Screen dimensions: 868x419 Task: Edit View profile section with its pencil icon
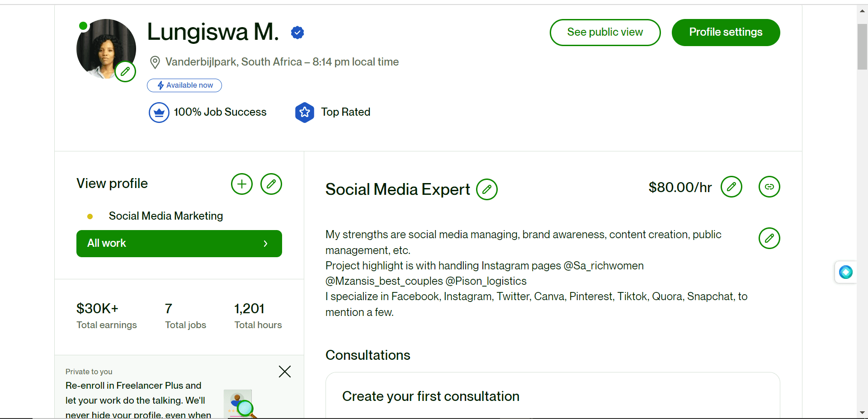(x=271, y=184)
